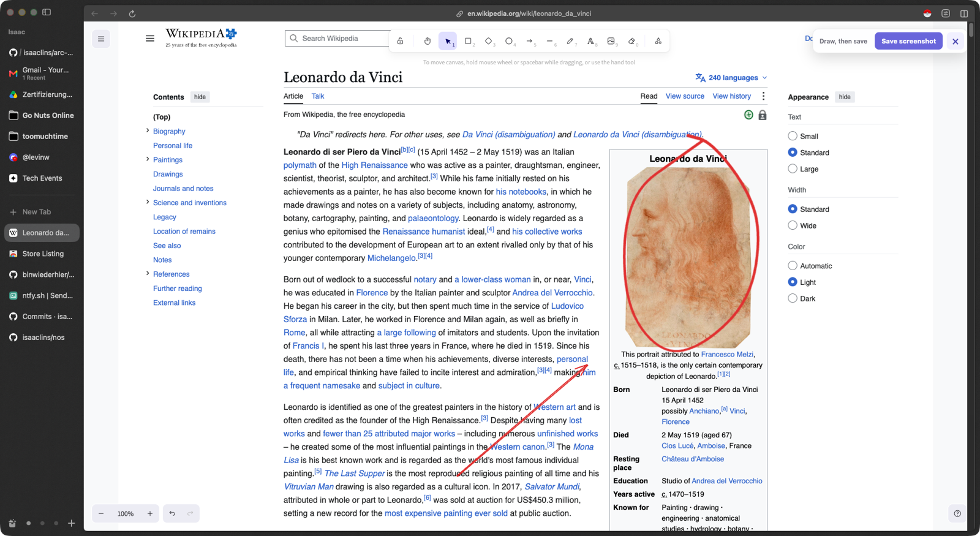Screen dimensions: 980x536
Task: Select the Hand panning tool
Action: point(428,41)
